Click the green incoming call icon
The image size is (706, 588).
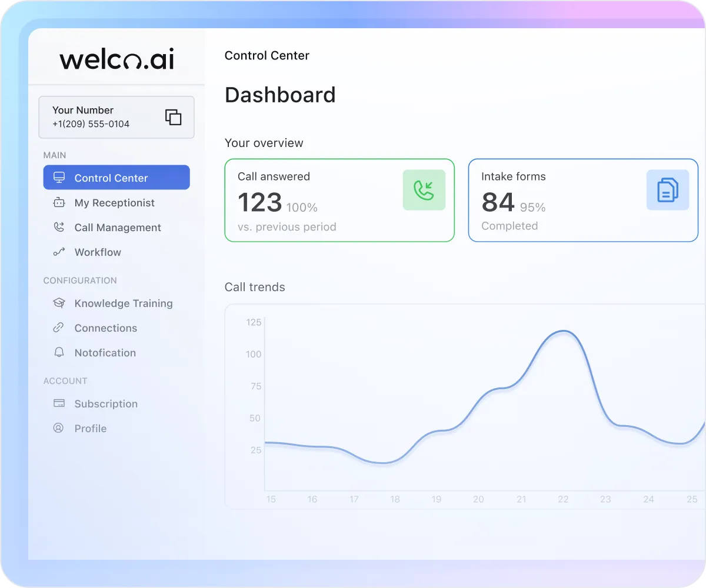[x=424, y=189]
